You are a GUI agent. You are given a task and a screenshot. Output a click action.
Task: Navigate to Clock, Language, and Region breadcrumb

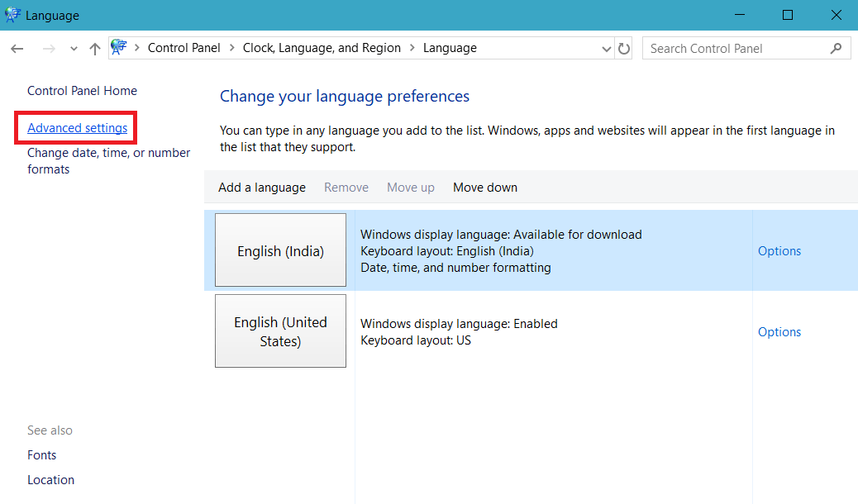[x=322, y=48]
